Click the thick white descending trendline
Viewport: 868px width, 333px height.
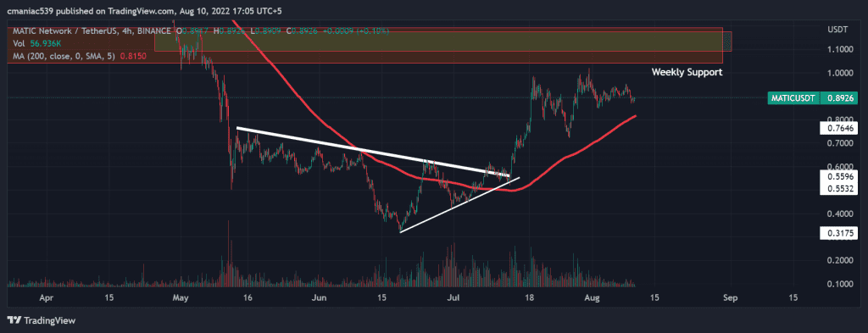point(372,152)
